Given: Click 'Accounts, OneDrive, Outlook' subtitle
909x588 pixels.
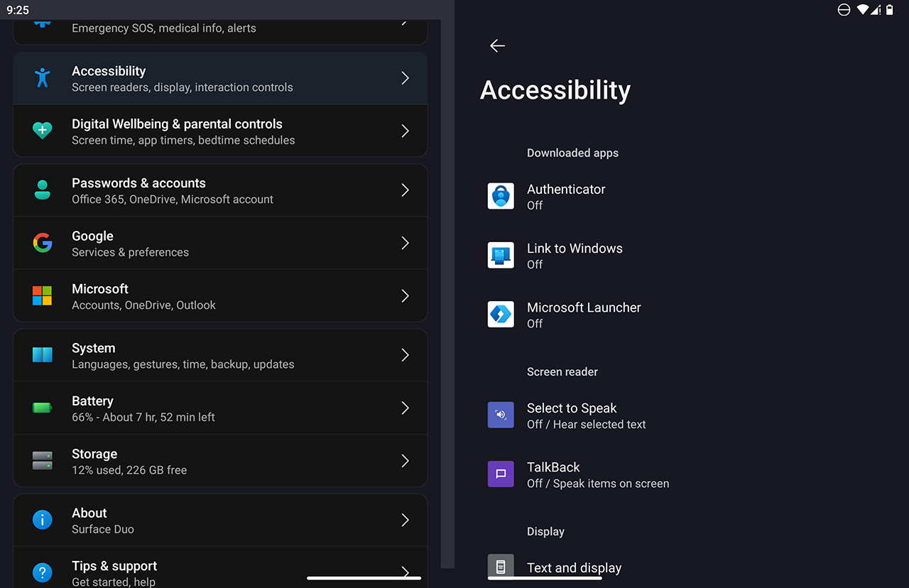Looking at the screenshot, I should point(143,305).
